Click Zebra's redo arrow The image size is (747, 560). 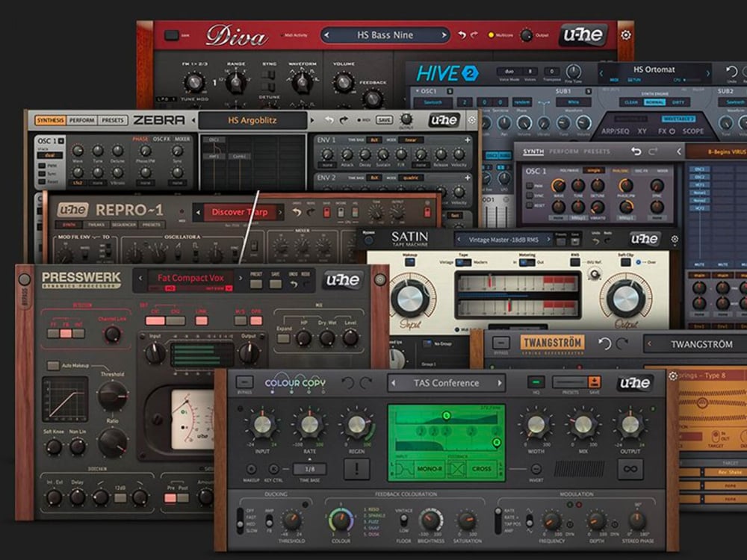pyautogui.click(x=344, y=120)
